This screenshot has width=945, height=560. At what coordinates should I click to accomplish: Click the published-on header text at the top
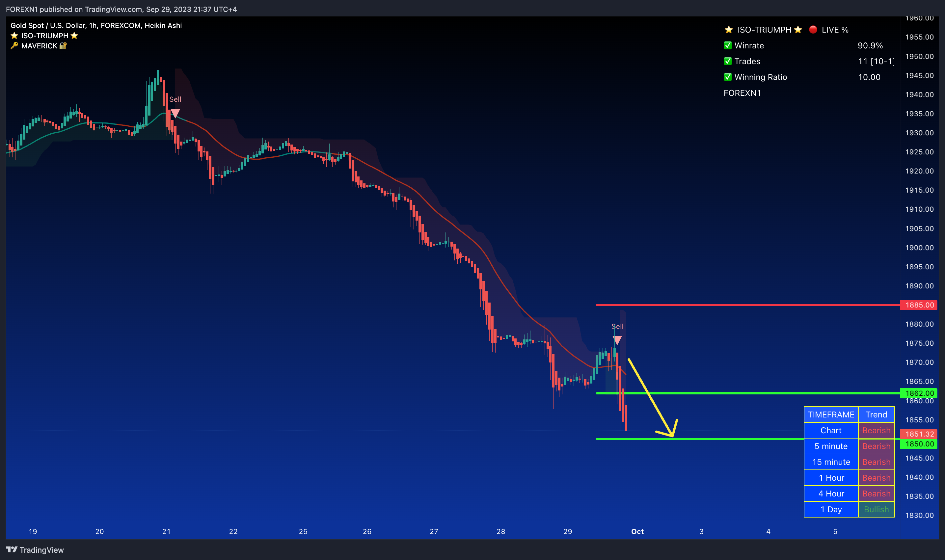121,9
